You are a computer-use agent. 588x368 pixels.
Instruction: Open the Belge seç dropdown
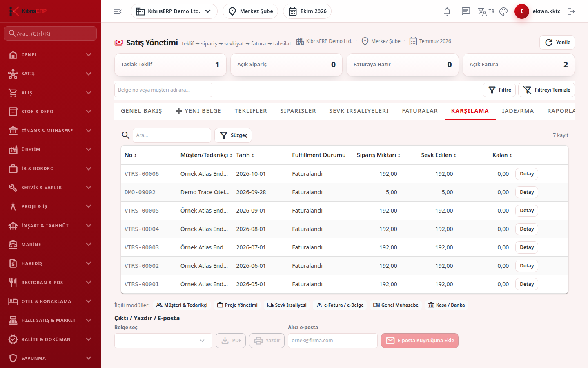(x=163, y=341)
